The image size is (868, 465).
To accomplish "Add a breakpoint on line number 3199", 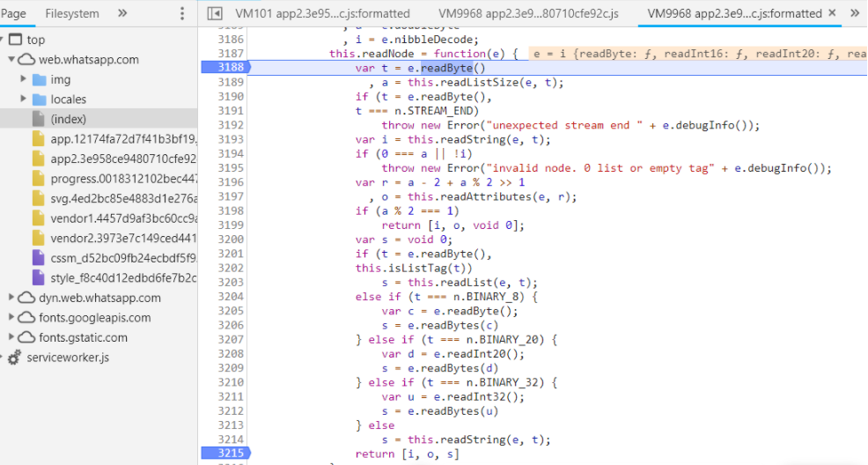I will (231, 225).
